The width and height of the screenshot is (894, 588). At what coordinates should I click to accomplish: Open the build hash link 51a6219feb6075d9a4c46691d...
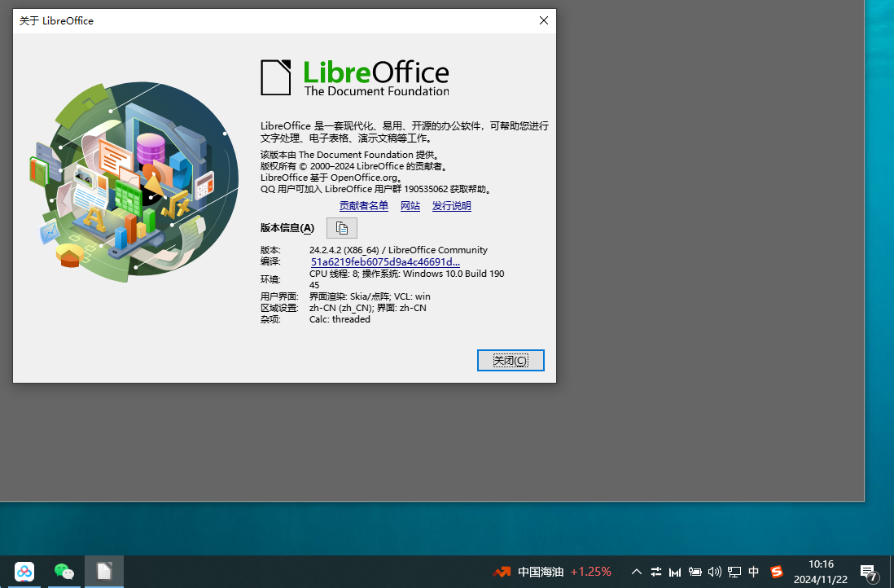coord(385,261)
